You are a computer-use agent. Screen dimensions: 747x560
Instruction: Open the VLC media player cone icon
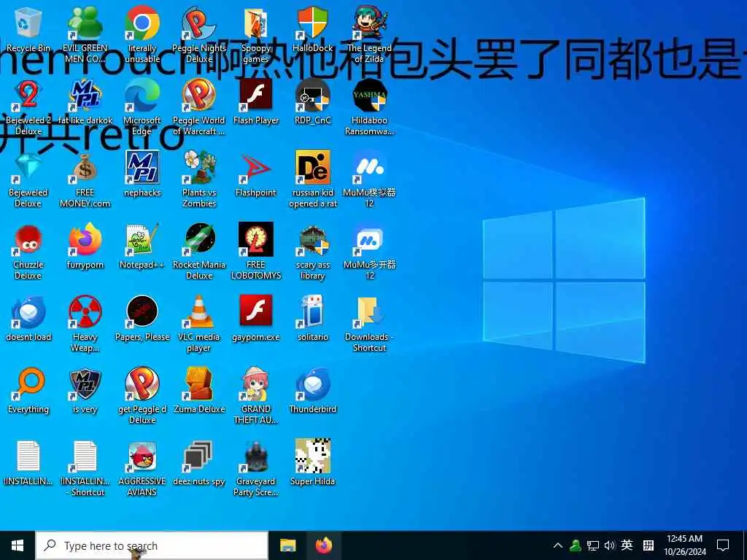[x=199, y=312]
